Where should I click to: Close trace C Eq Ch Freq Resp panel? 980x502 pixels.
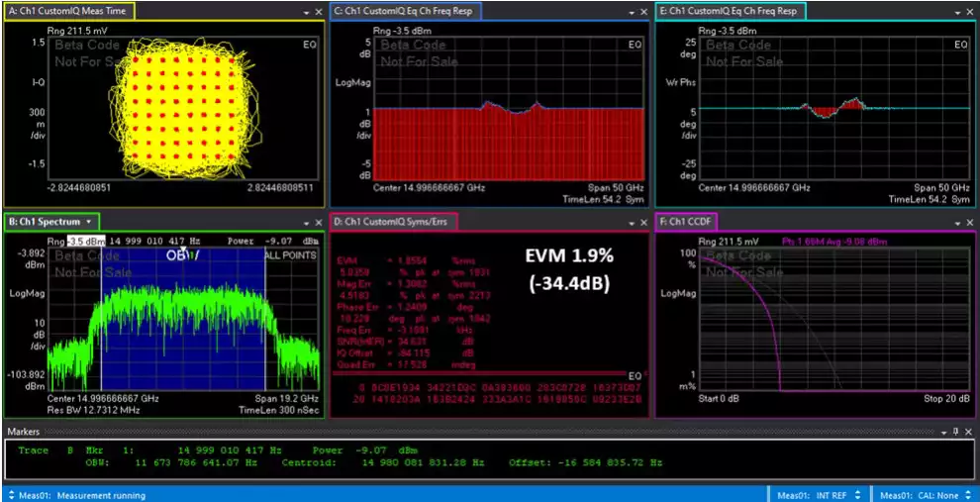tap(643, 13)
